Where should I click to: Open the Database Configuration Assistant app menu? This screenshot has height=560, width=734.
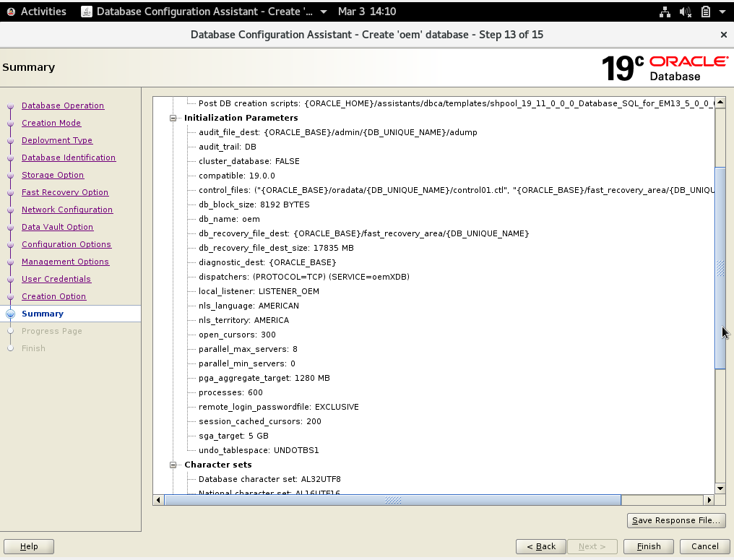coord(204,12)
